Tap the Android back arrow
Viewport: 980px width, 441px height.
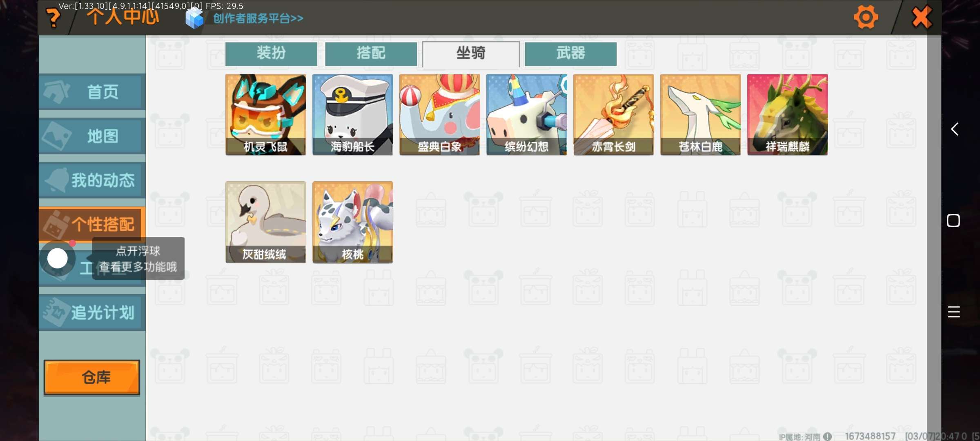[x=954, y=129]
